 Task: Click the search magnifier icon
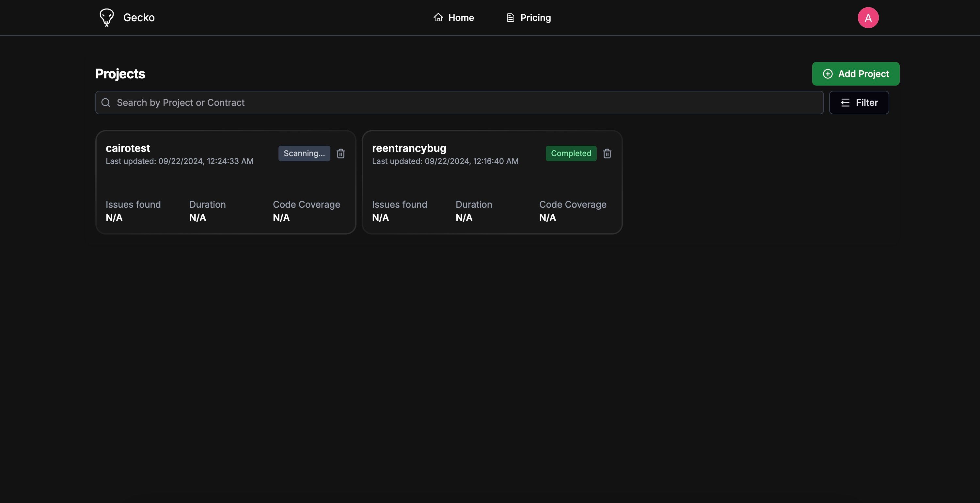[106, 103]
